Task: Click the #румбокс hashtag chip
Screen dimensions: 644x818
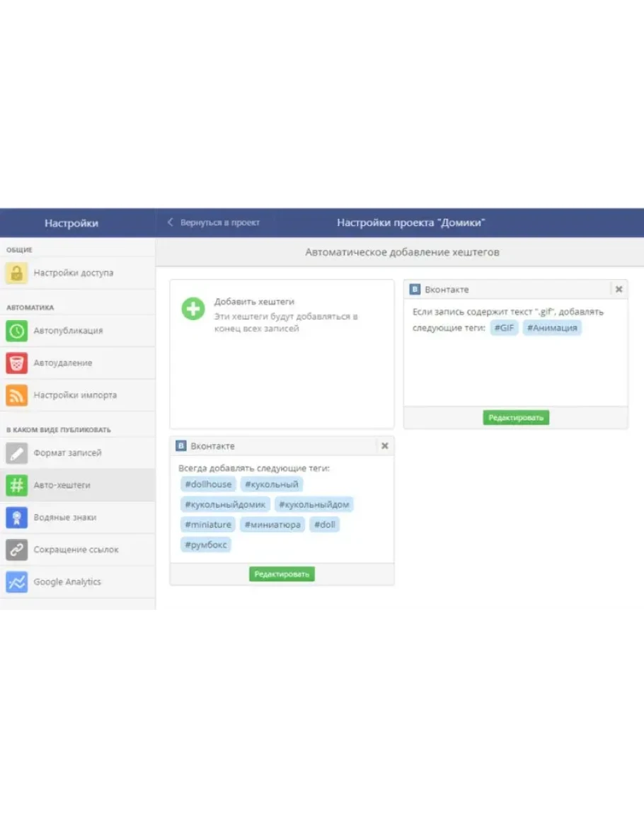Action: pos(205,545)
